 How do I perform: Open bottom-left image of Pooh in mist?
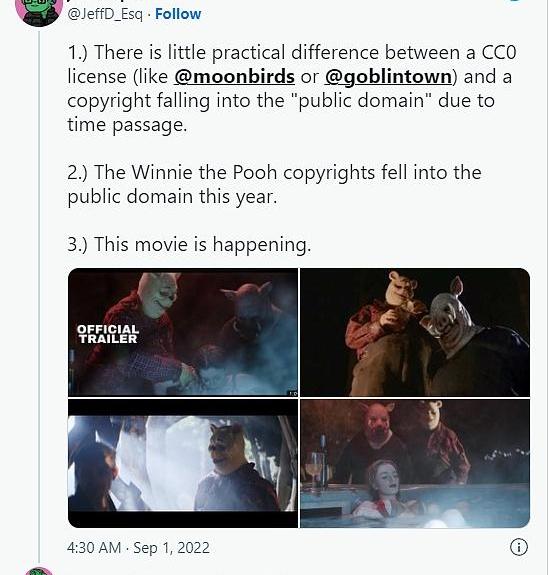183,463
